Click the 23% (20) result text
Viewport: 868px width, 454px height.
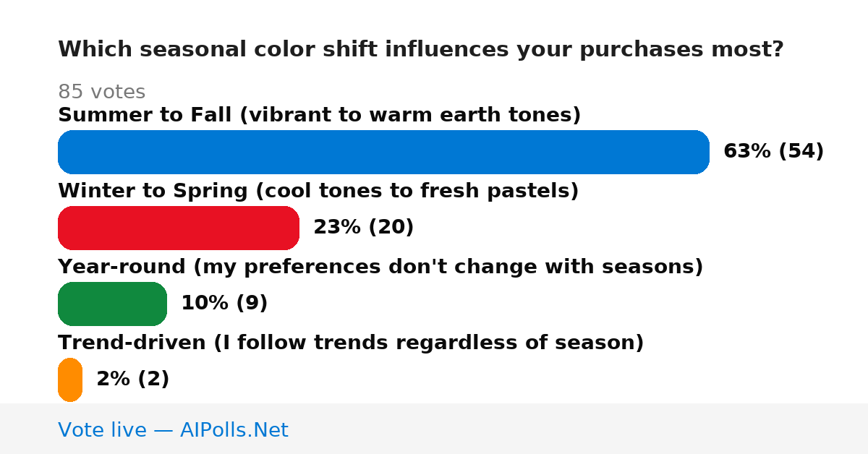click(x=364, y=228)
